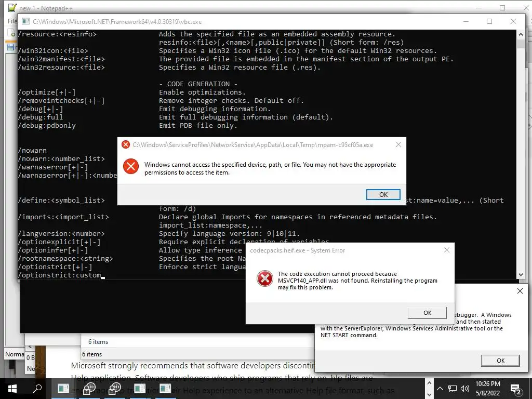Click the large error icon beside 'Windows cannot access'
This screenshot has width=532, height=399.
[131, 166]
